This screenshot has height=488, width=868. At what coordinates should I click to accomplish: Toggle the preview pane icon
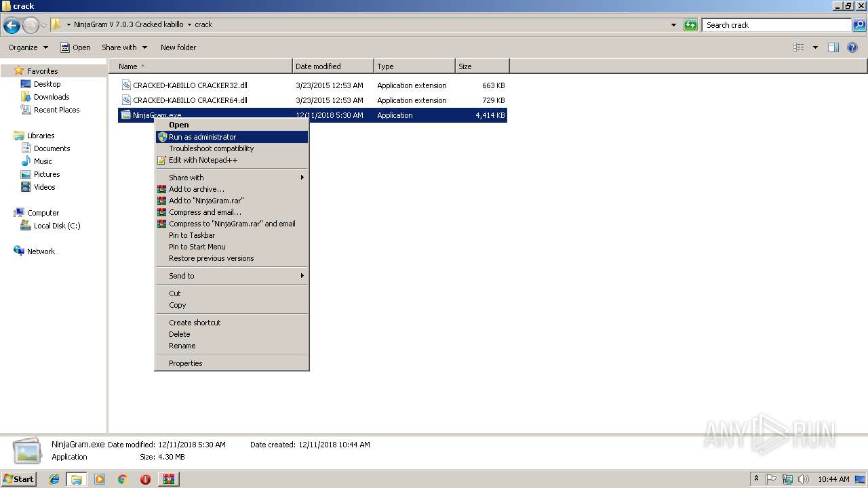[833, 47]
